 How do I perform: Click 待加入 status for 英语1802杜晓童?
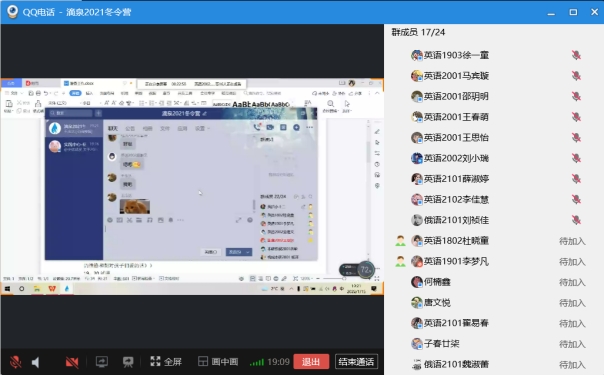(x=572, y=241)
